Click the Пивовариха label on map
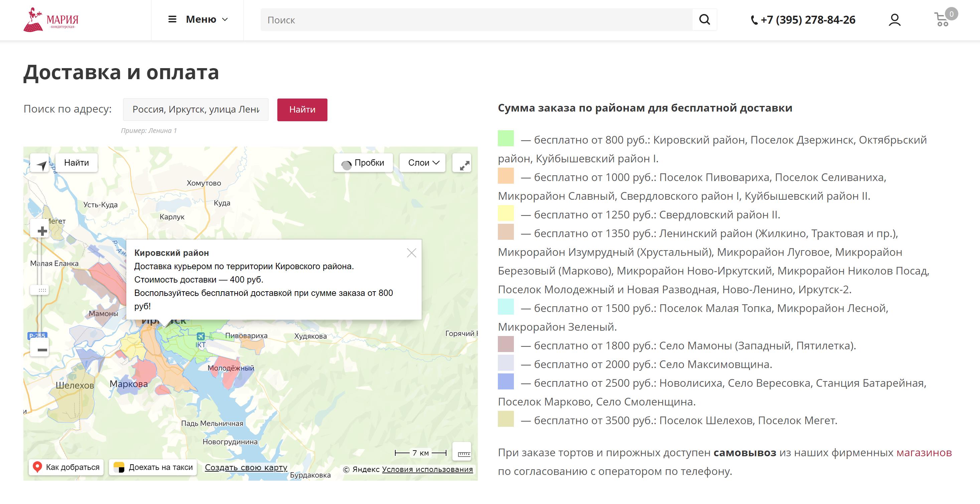The image size is (980, 504). coord(247,336)
